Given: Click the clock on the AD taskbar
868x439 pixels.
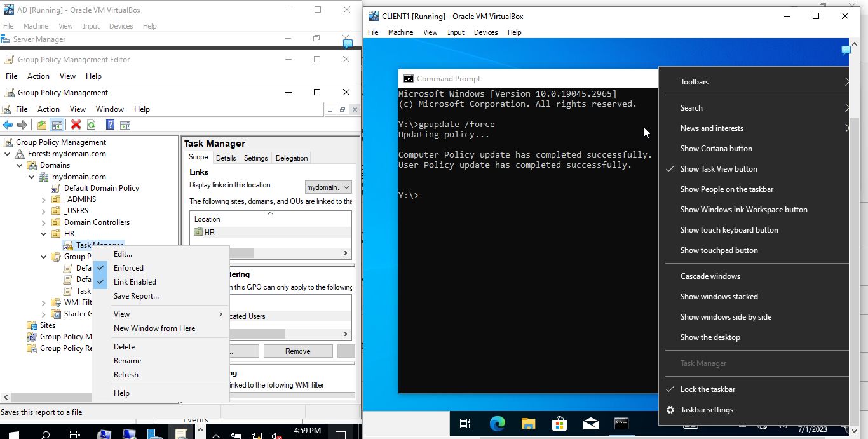Looking at the screenshot, I should coord(307,431).
